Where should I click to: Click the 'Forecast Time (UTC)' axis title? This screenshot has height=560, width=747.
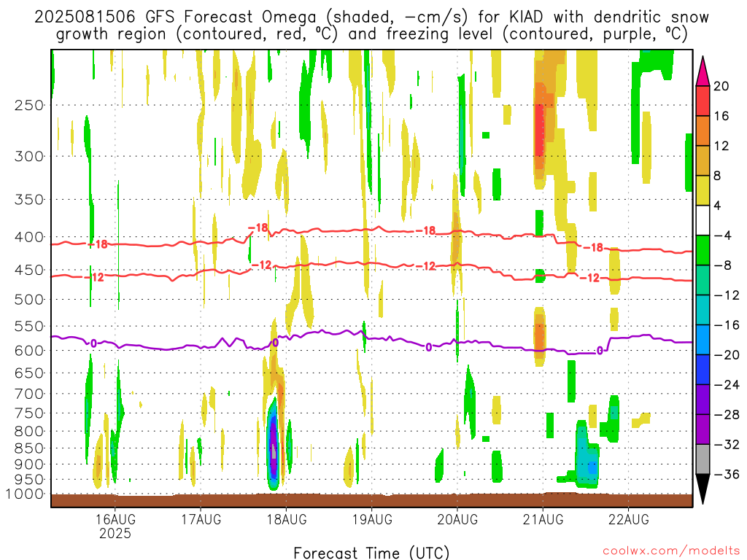point(371,553)
